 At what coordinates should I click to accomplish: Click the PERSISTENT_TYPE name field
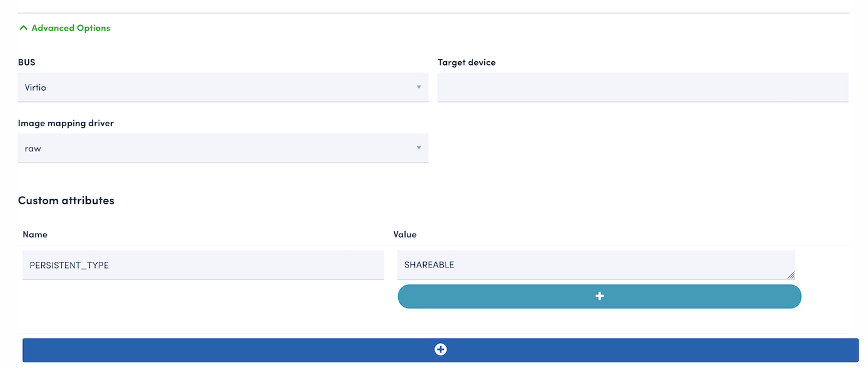[x=202, y=265]
